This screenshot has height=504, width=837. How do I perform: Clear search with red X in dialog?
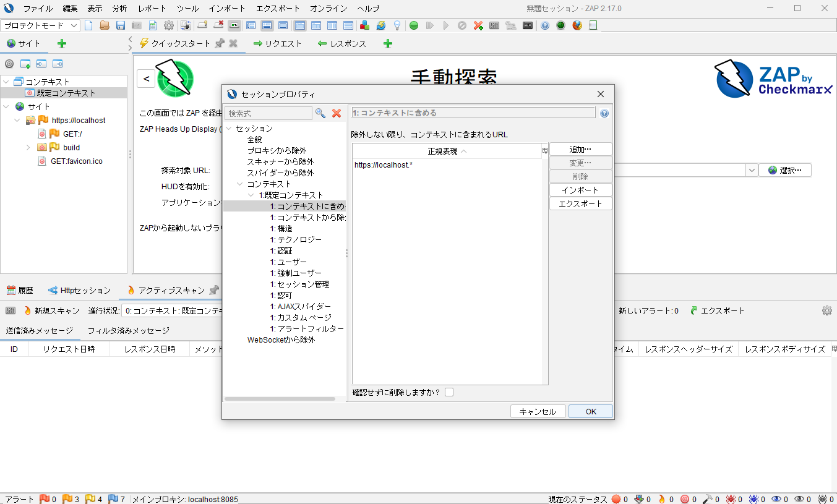(337, 113)
